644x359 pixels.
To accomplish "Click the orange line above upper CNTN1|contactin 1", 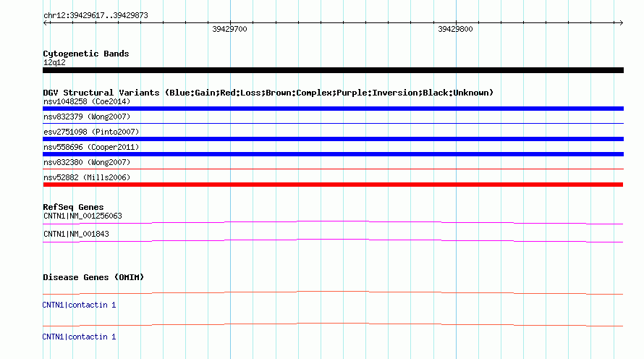I will 333,292.
